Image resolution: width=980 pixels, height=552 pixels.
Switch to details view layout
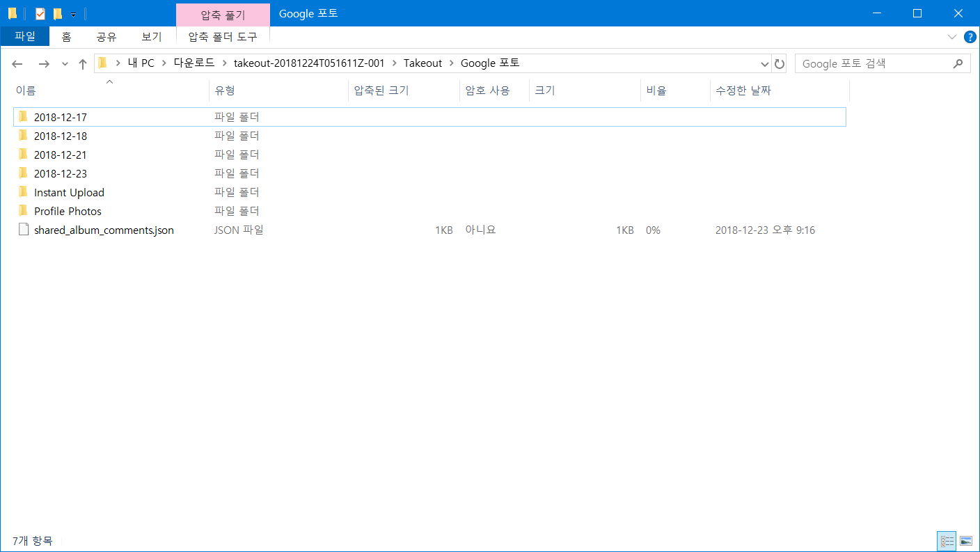point(947,541)
